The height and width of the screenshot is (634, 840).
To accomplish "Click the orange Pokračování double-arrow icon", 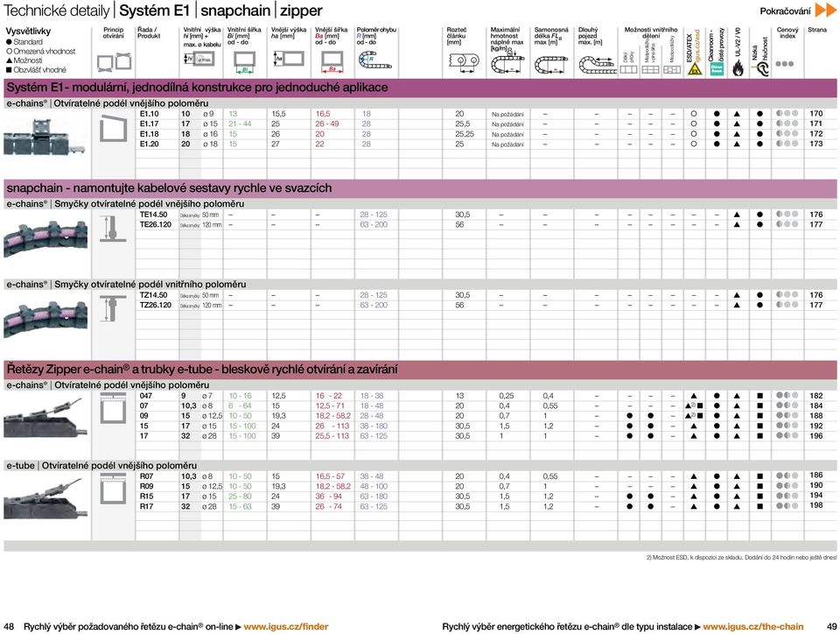I will tap(825, 11).
